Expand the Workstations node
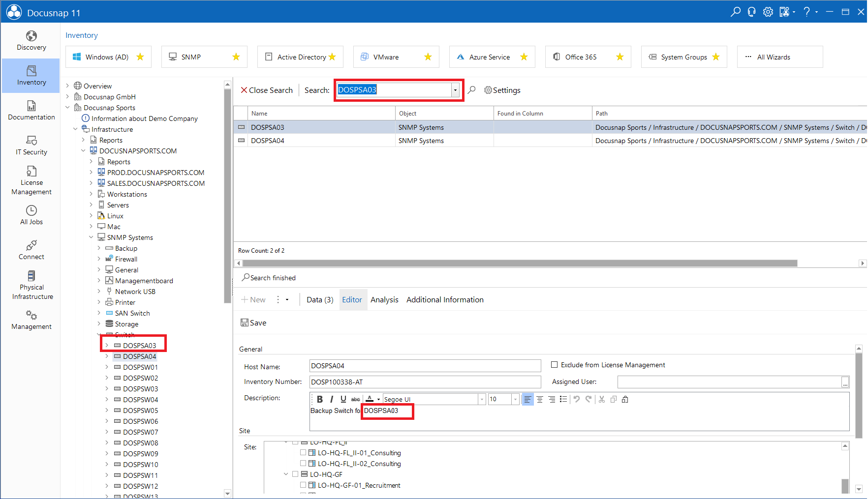 [91, 194]
